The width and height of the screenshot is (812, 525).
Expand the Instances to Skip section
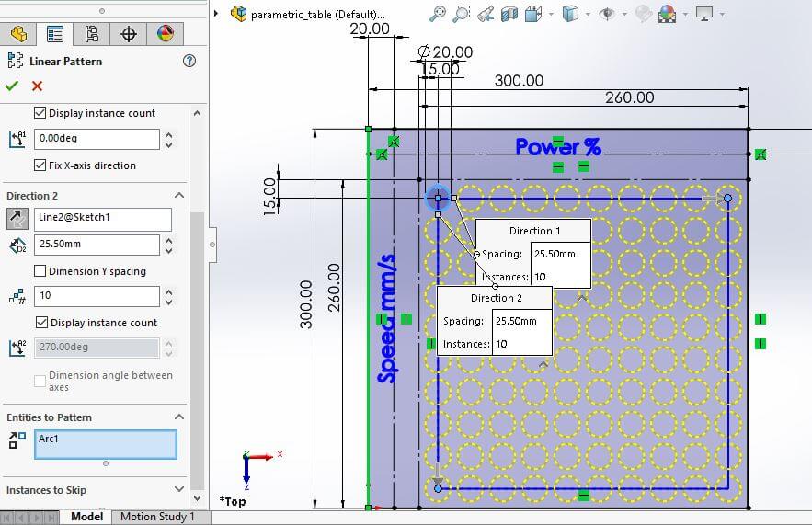pos(179,489)
